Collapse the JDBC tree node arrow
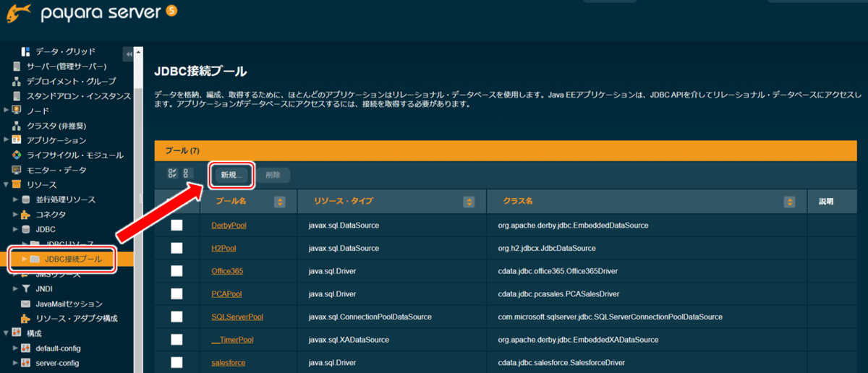Viewport: 868px width, 373px height. [16, 229]
